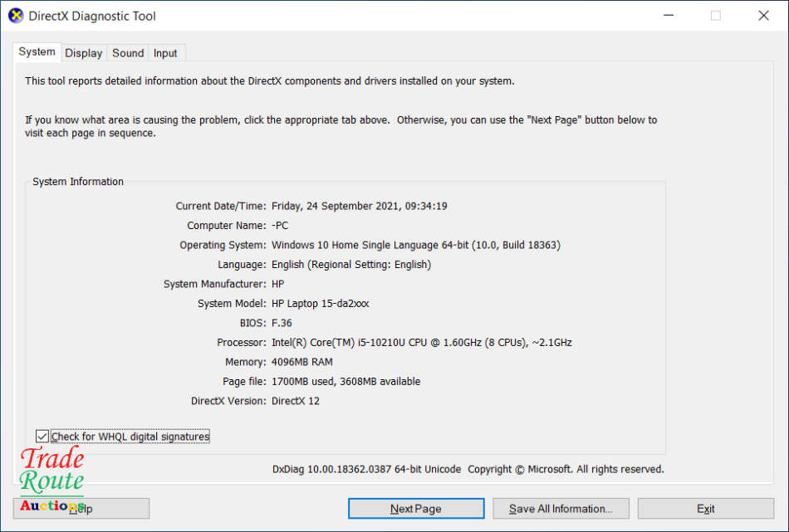Image resolution: width=789 pixels, height=532 pixels.
Task: Click Save All Information button
Action: pos(561,509)
